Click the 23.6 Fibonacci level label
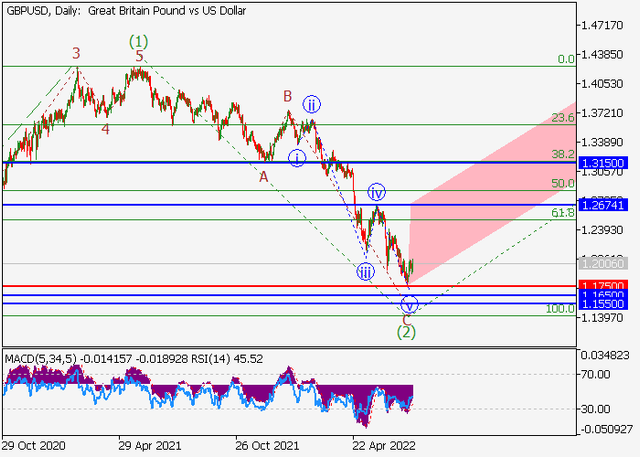The width and height of the screenshot is (640, 457). pos(563,118)
